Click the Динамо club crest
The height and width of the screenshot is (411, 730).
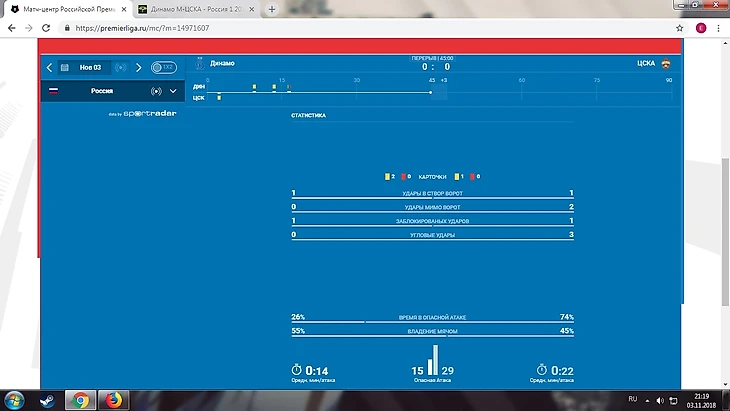pos(199,64)
